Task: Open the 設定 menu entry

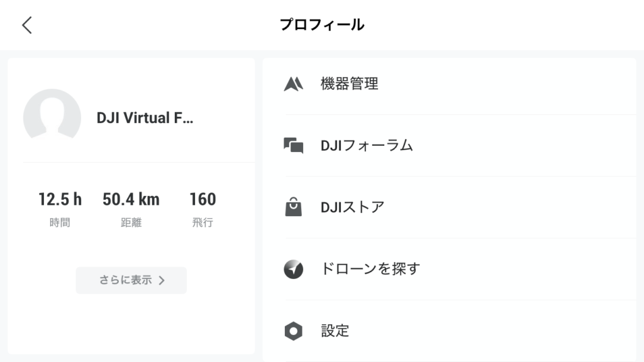Action: click(x=449, y=331)
